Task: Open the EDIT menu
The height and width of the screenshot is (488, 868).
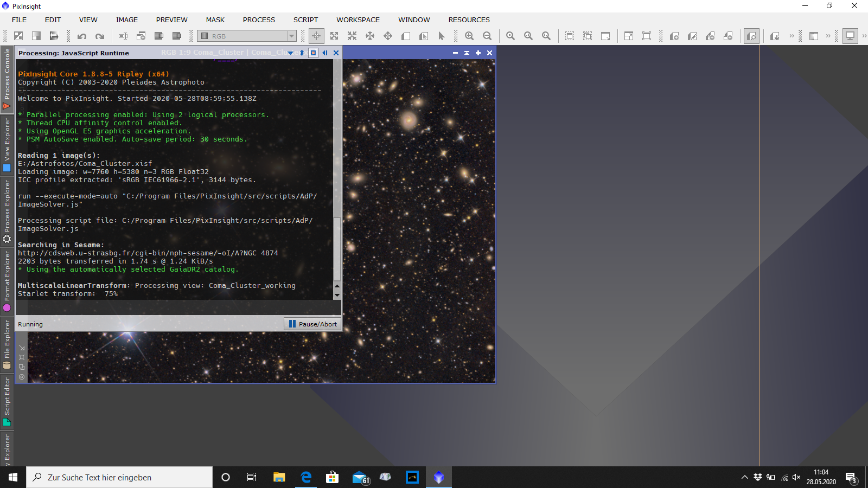Action: [53, 20]
